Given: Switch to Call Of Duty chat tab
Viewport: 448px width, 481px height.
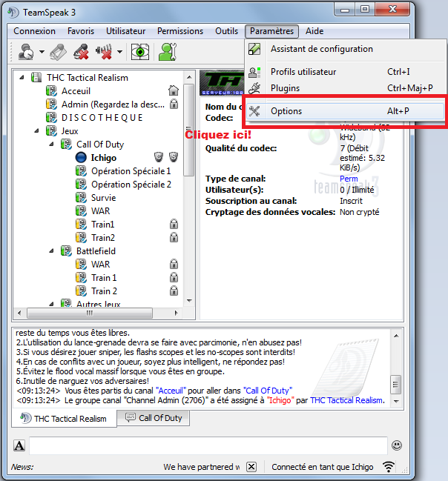Looking at the screenshot, I should [154, 418].
